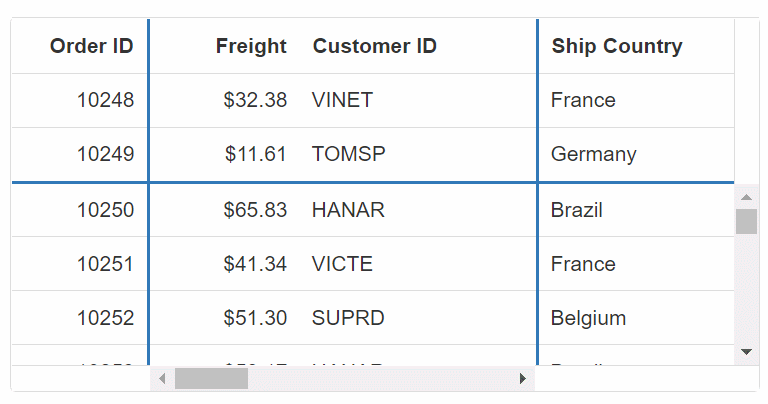Viewport: 768px width, 404px height.
Task: Select the Germany ship country cell
Action: (593, 154)
